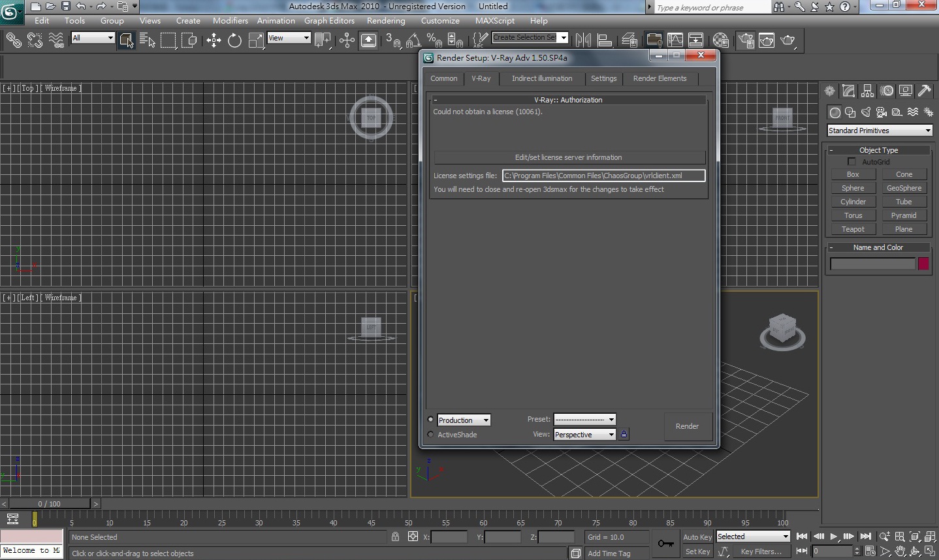Select the Select and Rotate tool
Image resolution: width=939 pixels, height=560 pixels.
click(x=234, y=40)
